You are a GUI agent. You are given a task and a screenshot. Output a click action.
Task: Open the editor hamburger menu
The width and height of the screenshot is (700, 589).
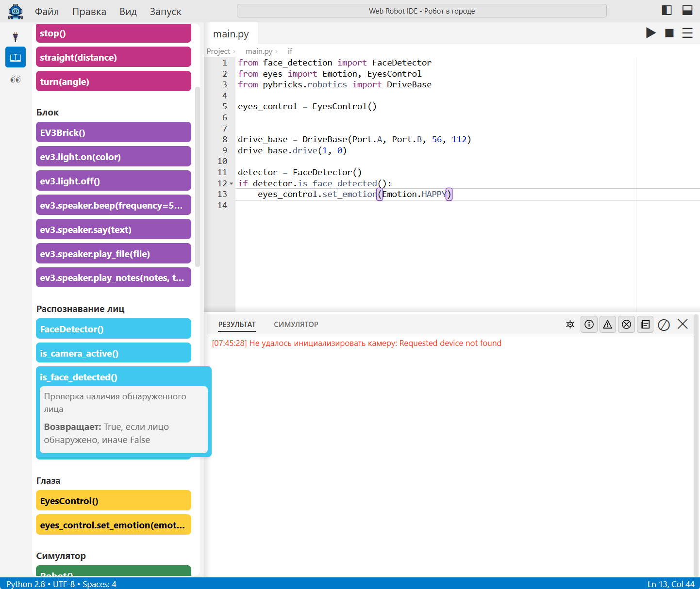pos(687,33)
